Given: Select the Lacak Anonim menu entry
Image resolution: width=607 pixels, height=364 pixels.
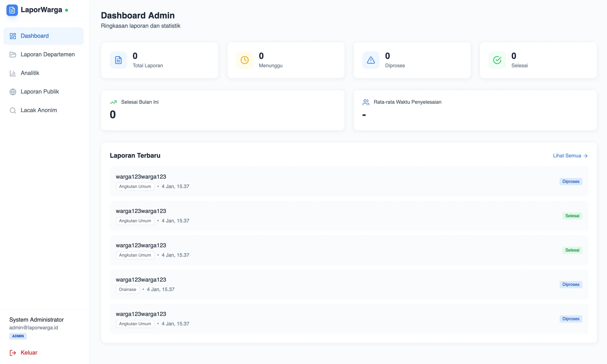Looking at the screenshot, I should [38, 110].
